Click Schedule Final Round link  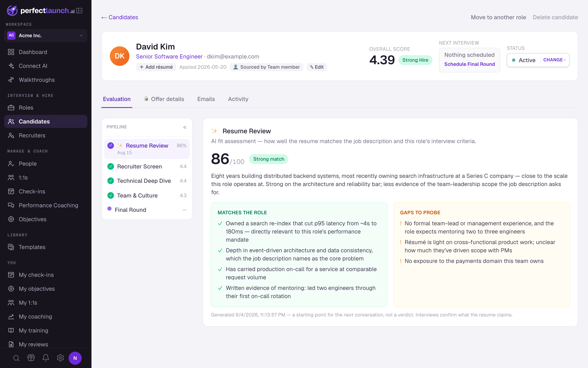[x=469, y=64]
